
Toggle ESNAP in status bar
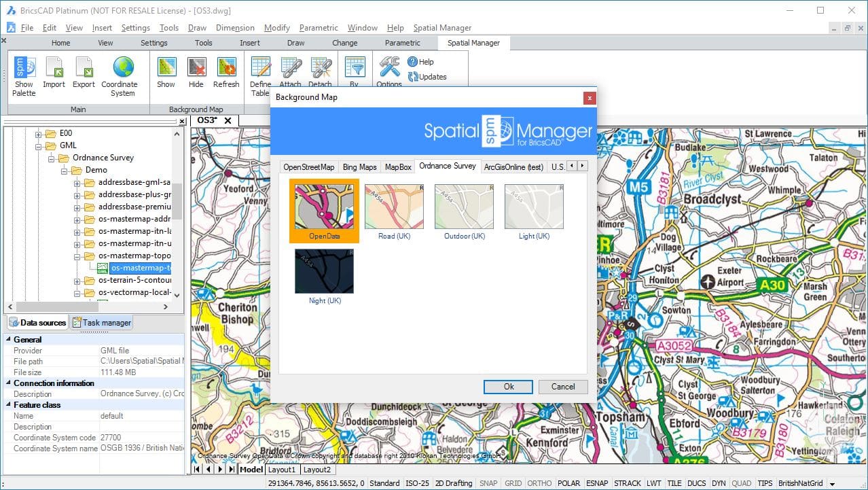pos(597,483)
